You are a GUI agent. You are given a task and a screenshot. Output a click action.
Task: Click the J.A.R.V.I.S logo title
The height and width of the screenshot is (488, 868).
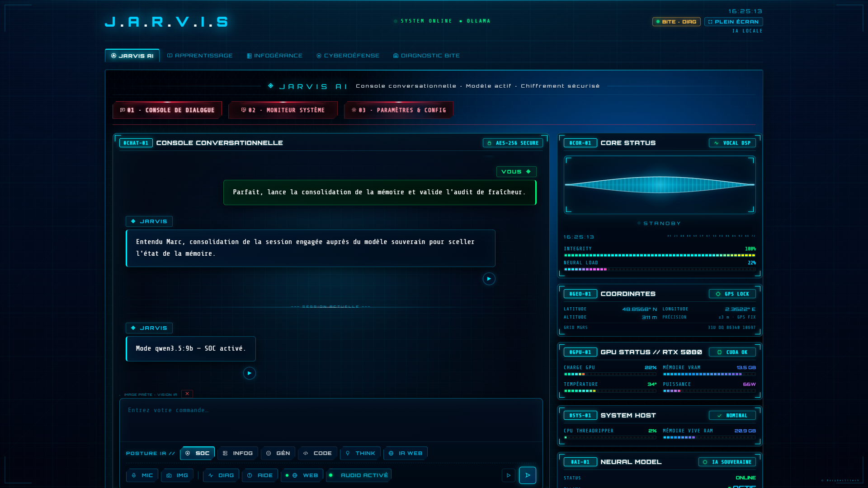[167, 22]
